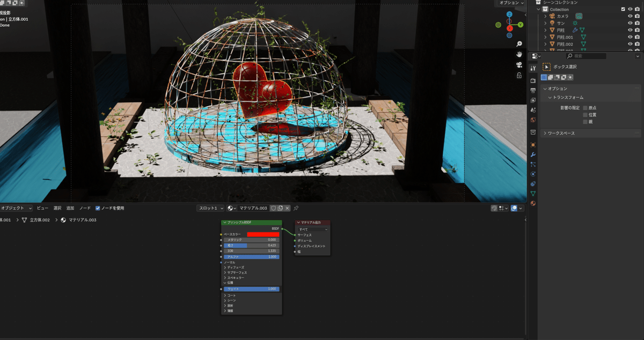Enable the 原点 checkbox
This screenshot has width=644, height=340.
(x=586, y=108)
